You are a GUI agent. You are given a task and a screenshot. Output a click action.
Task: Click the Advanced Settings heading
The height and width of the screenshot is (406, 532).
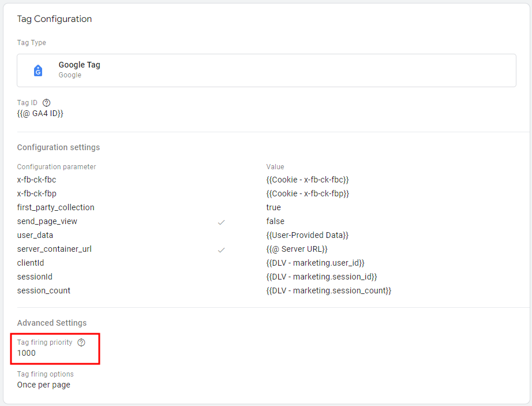(52, 323)
